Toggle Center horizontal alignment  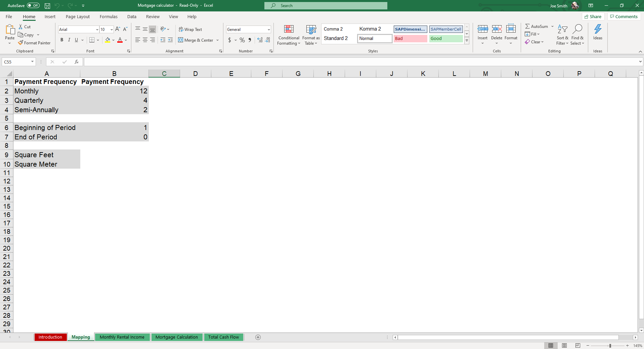(145, 40)
